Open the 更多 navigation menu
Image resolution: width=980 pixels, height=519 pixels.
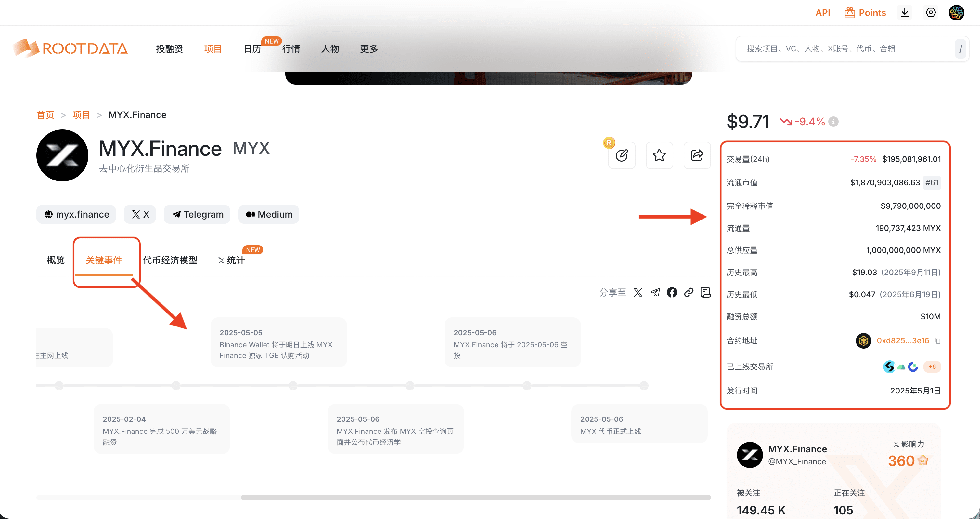(369, 49)
